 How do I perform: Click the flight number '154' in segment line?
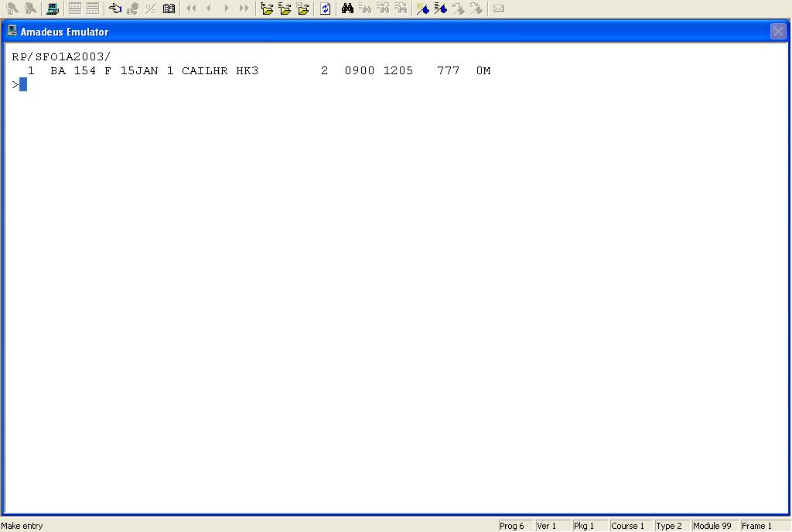85,70
